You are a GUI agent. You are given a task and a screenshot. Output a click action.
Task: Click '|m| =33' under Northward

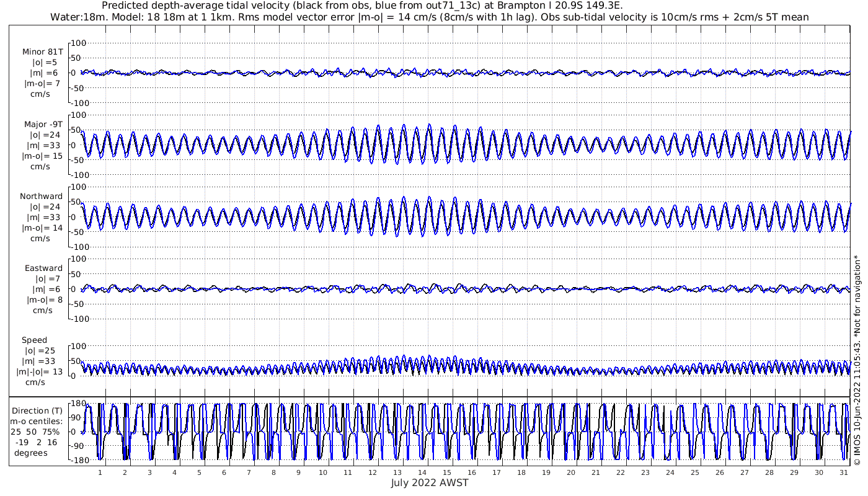pyautogui.click(x=45, y=218)
